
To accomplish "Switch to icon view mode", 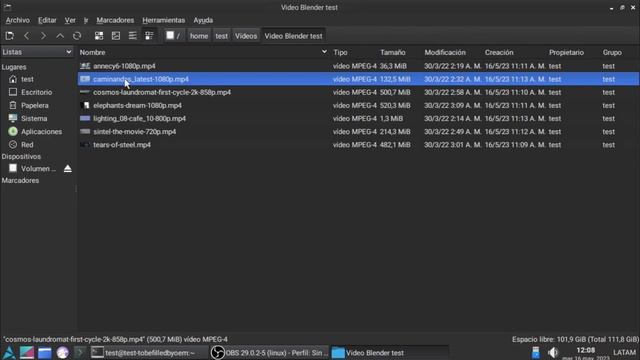I will [x=99, y=36].
